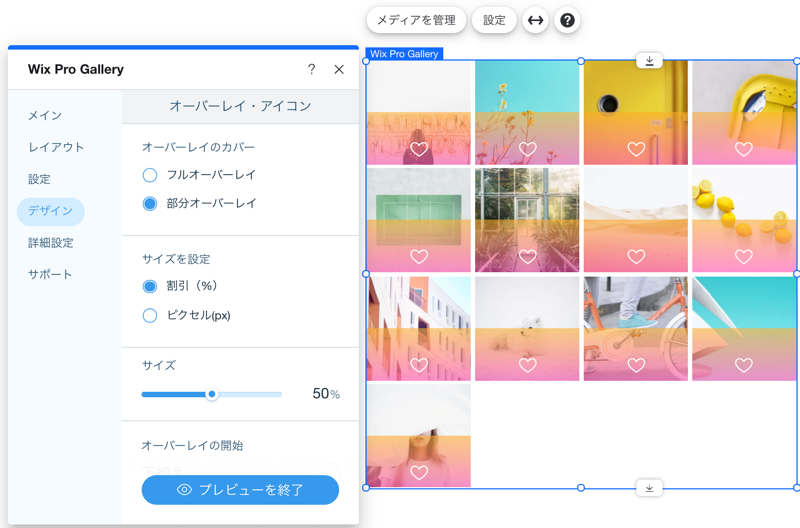Click the heart on the orange bicycle image
Viewport: 800px width, 528px height.
[636, 365]
